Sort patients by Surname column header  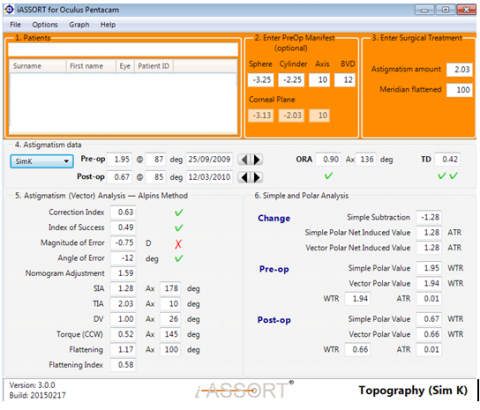[37, 66]
